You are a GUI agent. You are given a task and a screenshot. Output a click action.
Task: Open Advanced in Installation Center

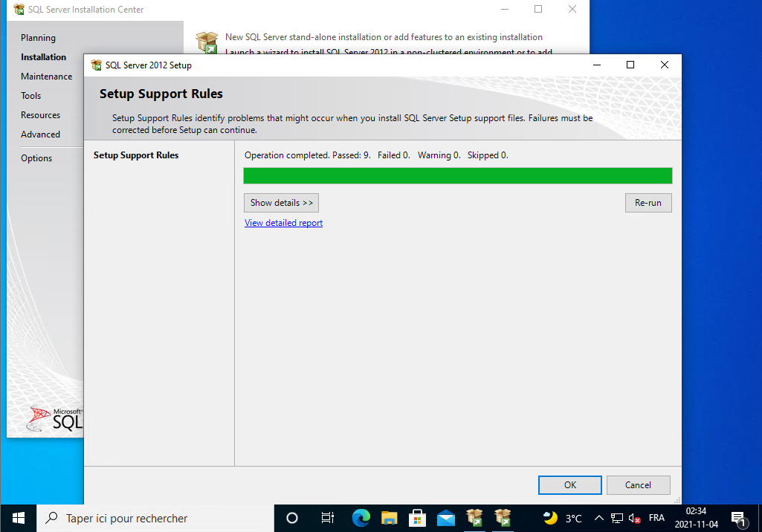pyautogui.click(x=40, y=134)
